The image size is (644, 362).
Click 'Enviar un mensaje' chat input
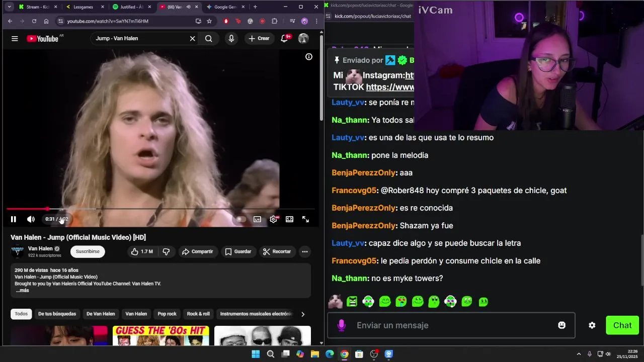point(450,325)
